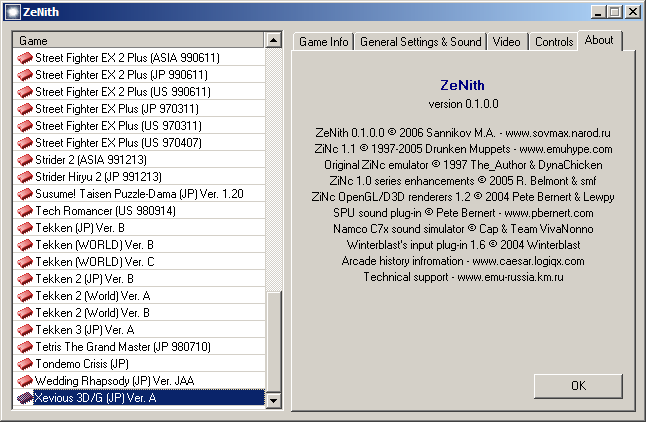
Task: Open the Video tab
Action: click(506, 42)
